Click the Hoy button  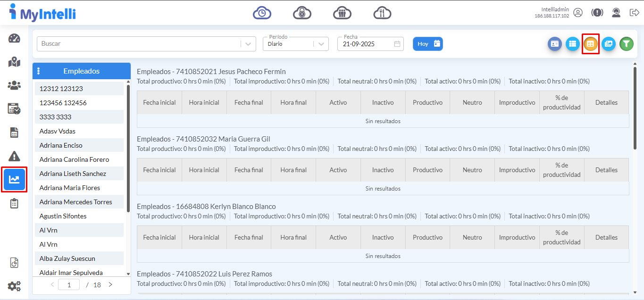coord(427,44)
